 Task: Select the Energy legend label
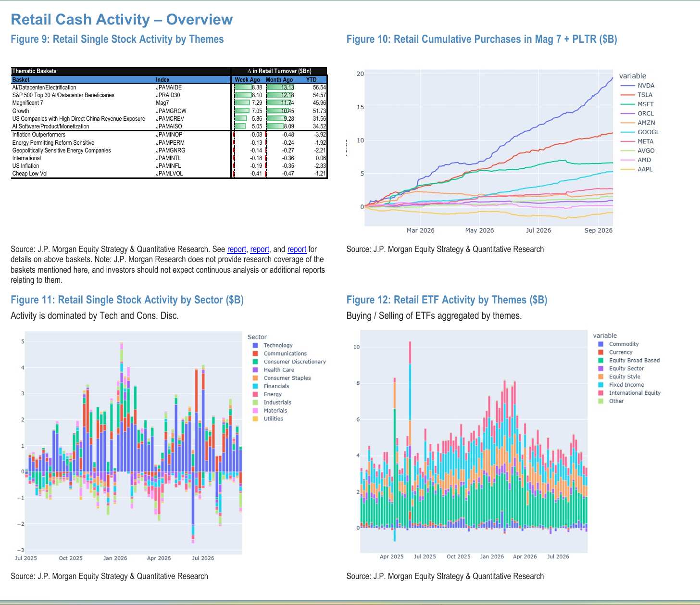[x=273, y=394]
